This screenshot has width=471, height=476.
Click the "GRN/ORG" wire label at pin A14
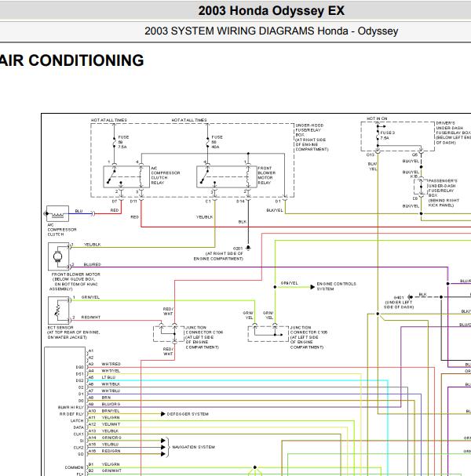pos(111,438)
